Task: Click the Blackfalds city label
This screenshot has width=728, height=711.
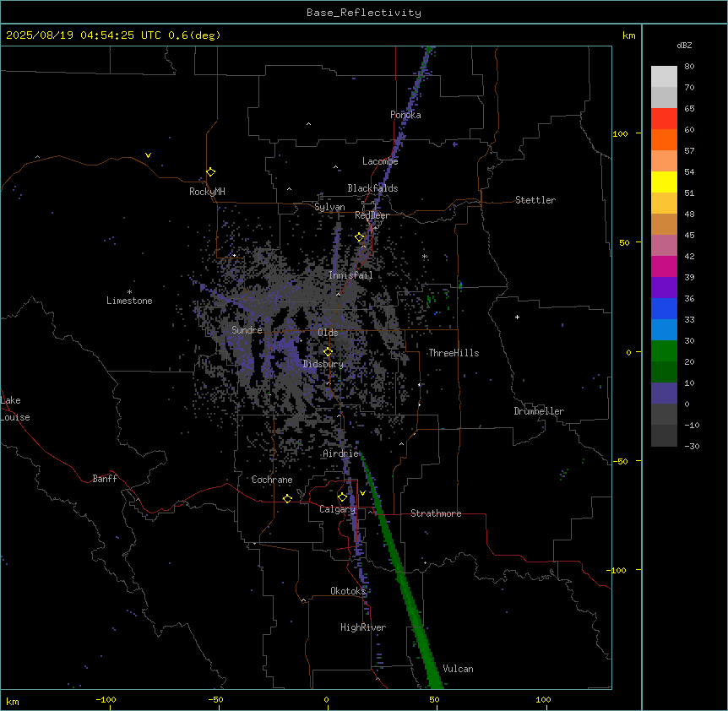Action: (372, 188)
